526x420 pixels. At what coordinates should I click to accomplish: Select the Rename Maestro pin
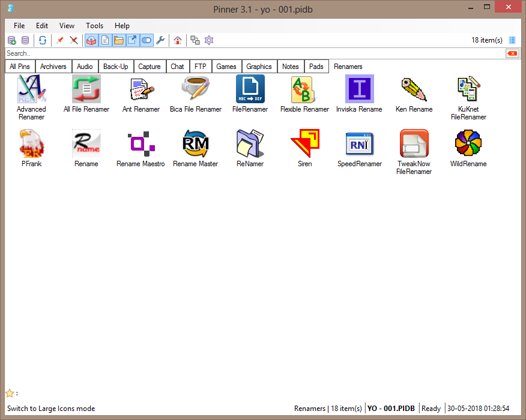pyautogui.click(x=141, y=148)
